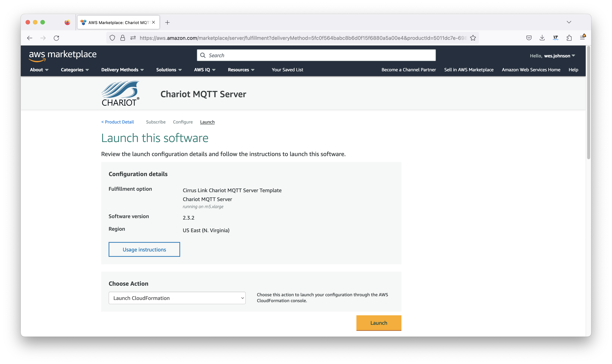Click the Chariot logo image
This screenshot has height=364, width=612.
coord(120,93)
